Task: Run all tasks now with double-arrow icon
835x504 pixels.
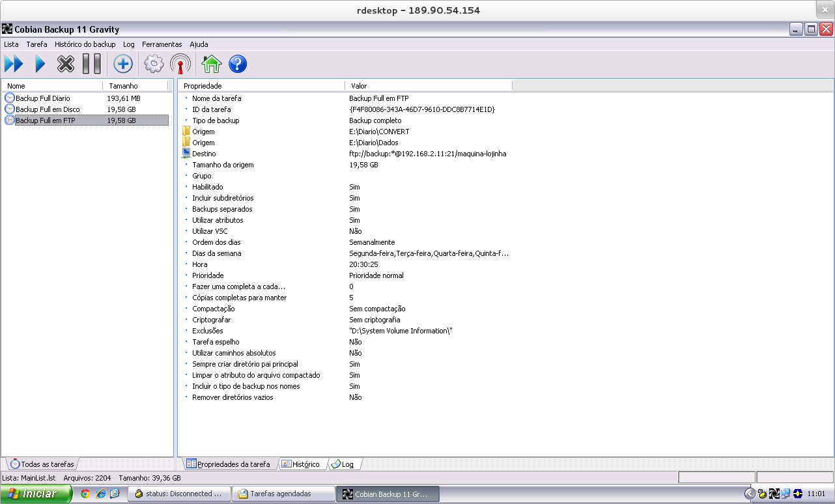Action: (14, 64)
